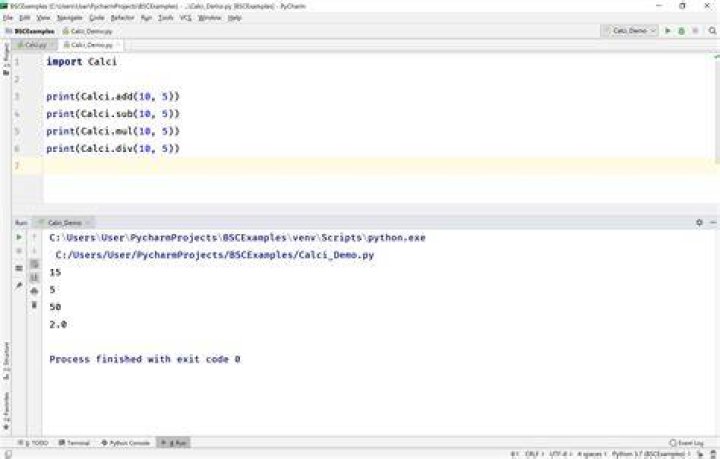Open the Run menu
This screenshot has height=459, width=720.
pyautogui.click(x=146, y=18)
